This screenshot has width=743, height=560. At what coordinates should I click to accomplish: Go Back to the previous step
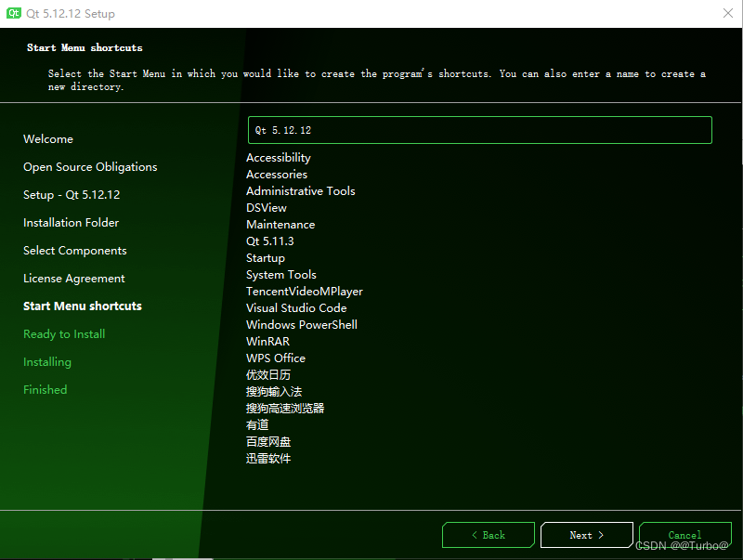tap(489, 535)
